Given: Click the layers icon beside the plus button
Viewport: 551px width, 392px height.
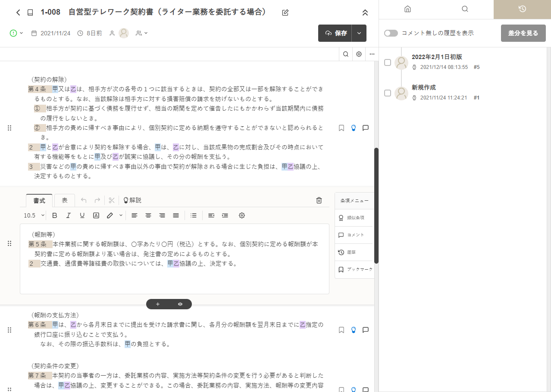Looking at the screenshot, I should click(180, 304).
